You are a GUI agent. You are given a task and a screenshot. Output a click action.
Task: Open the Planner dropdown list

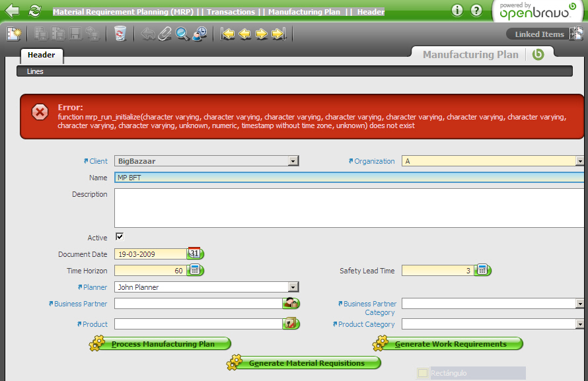point(293,287)
